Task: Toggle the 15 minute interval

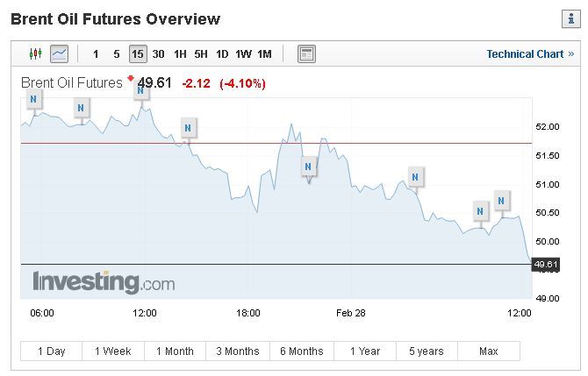Action: [137, 54]
